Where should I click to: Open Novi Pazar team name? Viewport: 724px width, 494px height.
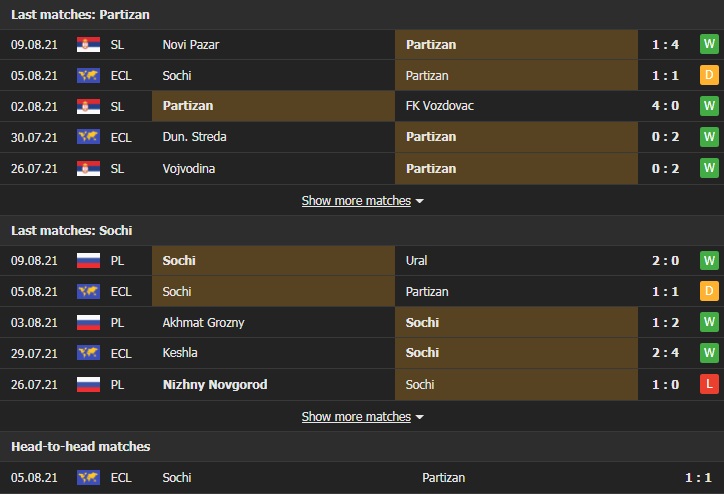tap(191, 45)
